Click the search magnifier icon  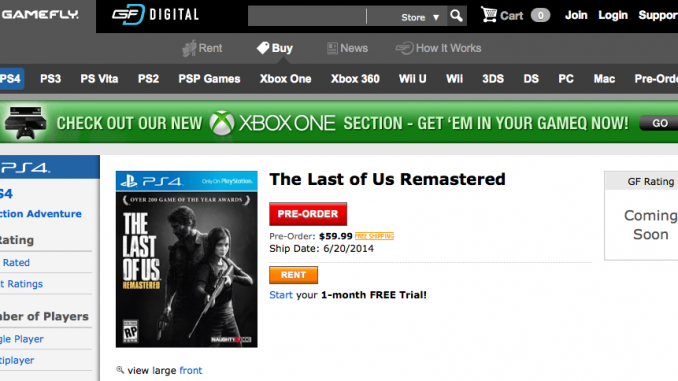[x=456, y=16]
